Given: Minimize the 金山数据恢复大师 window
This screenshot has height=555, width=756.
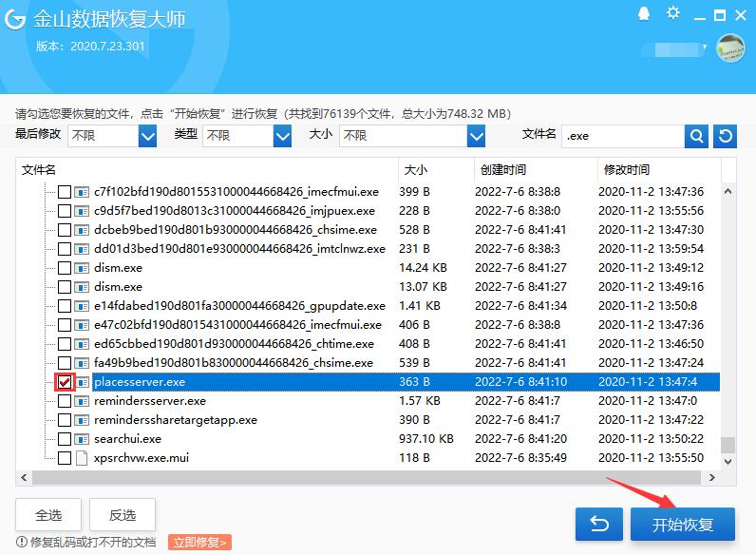Looking at the screenshot, I should point(700,16).
